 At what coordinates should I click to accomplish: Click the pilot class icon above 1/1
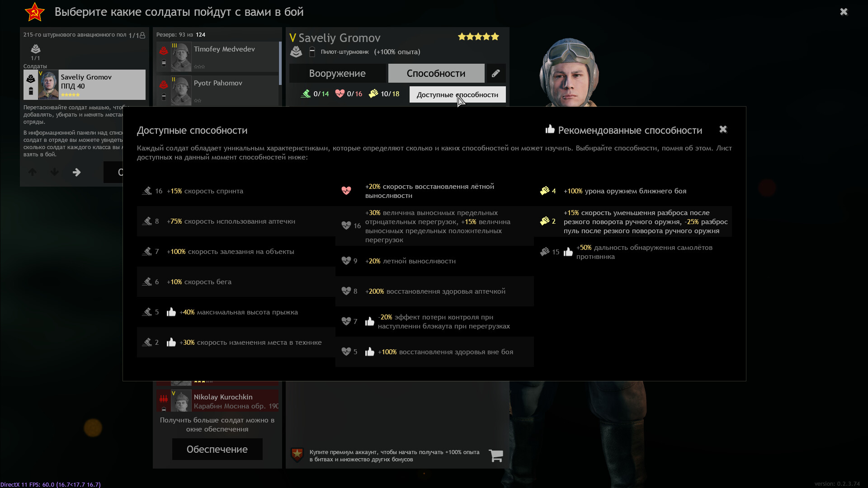pos(36,49)
